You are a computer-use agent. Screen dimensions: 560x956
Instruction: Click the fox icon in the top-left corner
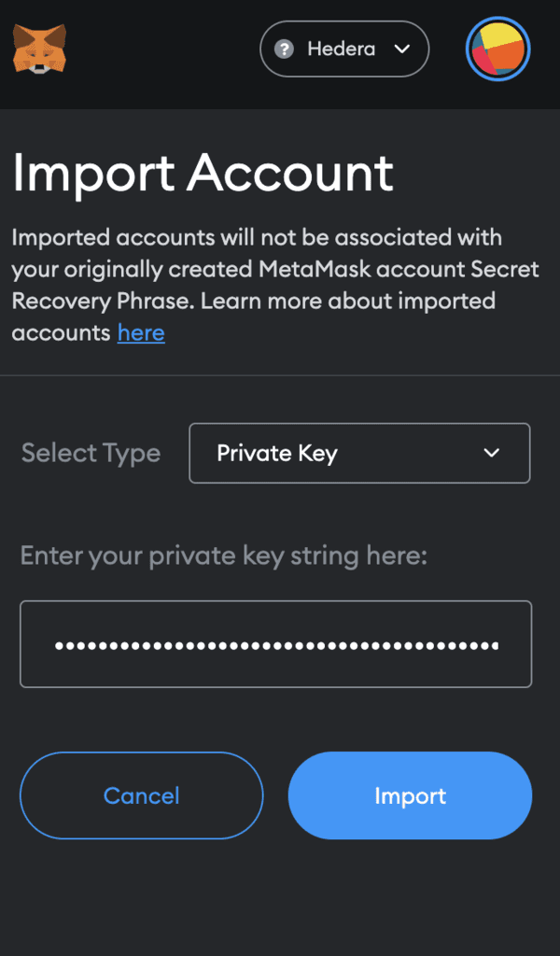click(x=39, y=49)
